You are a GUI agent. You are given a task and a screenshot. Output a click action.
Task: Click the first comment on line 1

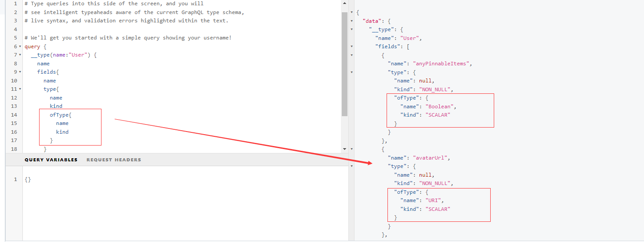[x=114, y=4]
